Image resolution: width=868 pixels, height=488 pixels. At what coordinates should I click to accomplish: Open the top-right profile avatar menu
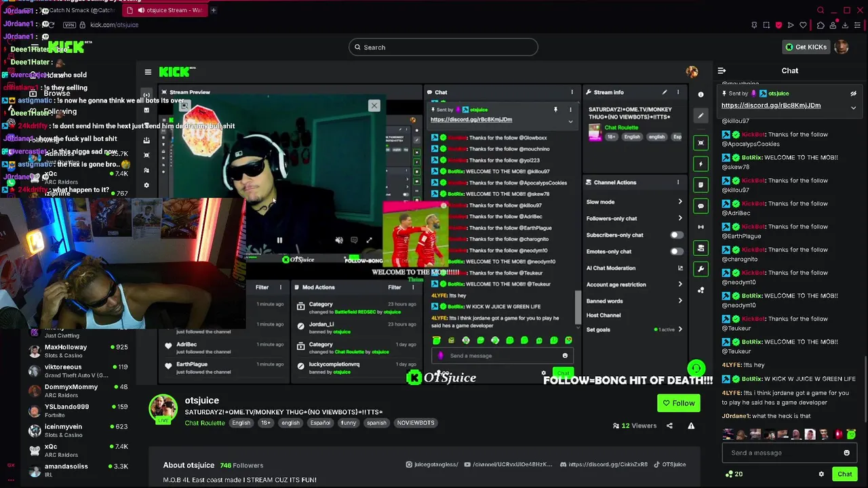(842, 47)
